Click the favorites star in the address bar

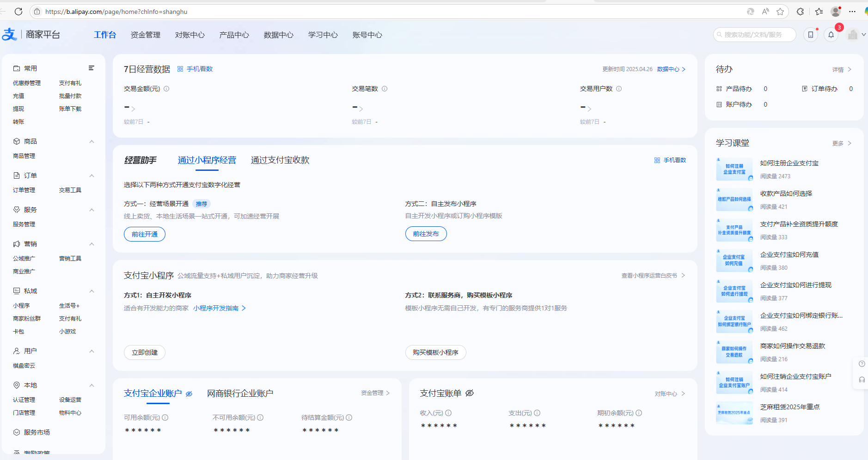coord(780,12)
